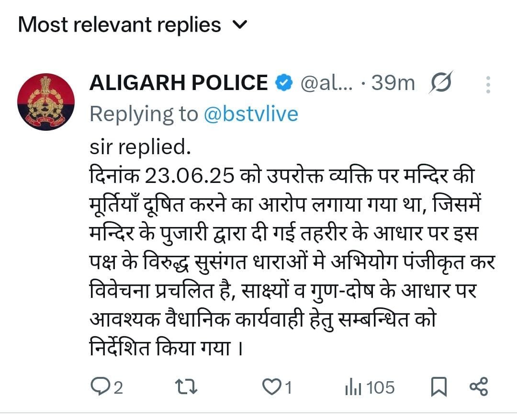The image size is (517, 420).
Task: Click the share icon
Action: pos(478,386)
